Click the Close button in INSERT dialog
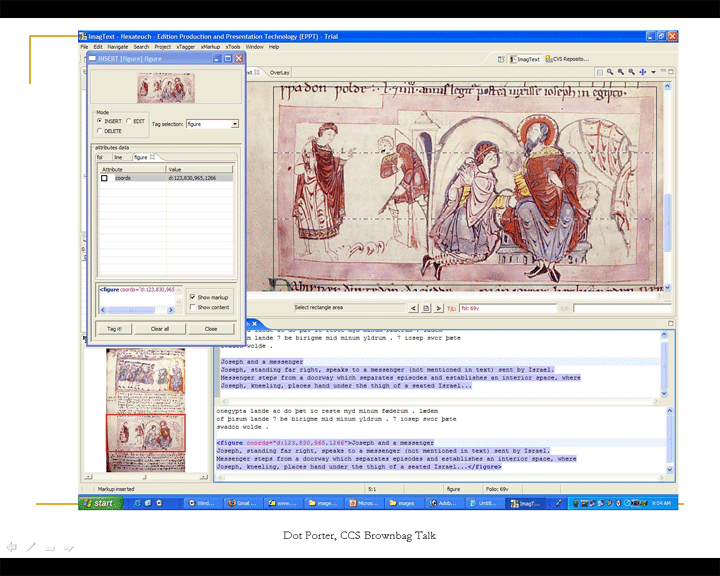Image resolution: width=720 pixels, height=576 pixels. pos(211,329)
